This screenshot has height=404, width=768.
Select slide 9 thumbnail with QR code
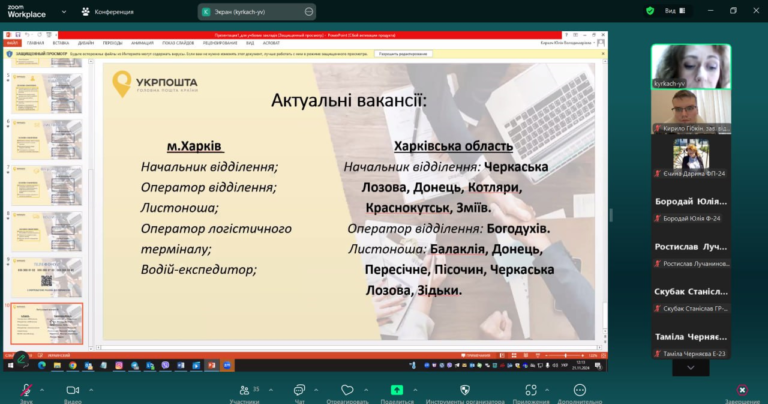coord(47,278)
